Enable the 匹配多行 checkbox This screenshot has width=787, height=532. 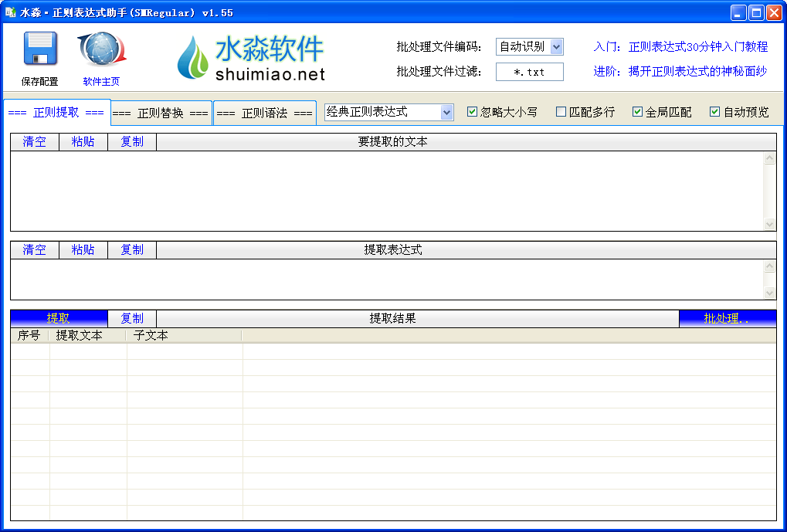(x=561, y=112)
